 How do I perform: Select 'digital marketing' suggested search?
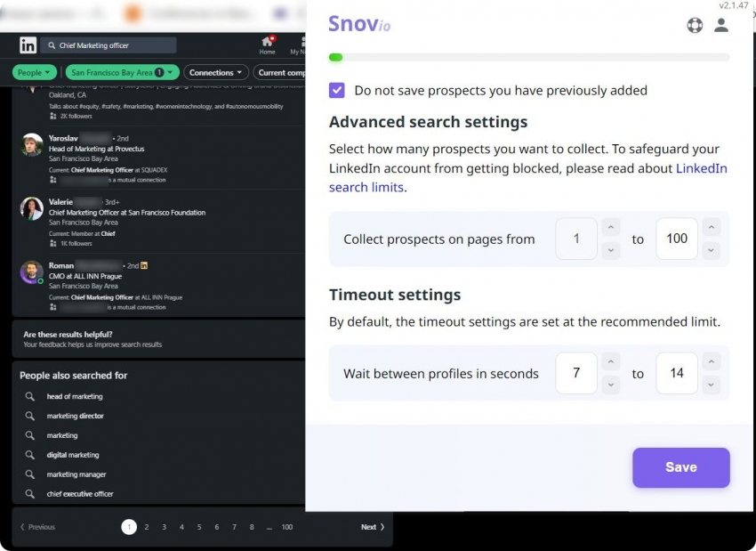click(x=73, y=455)
